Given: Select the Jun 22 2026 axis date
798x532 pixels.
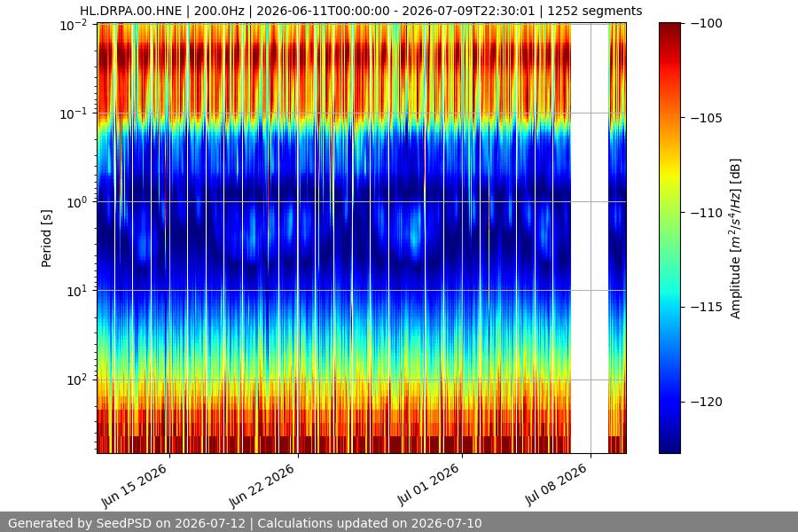Looking at the screenshot, I should tap(262, 486).
